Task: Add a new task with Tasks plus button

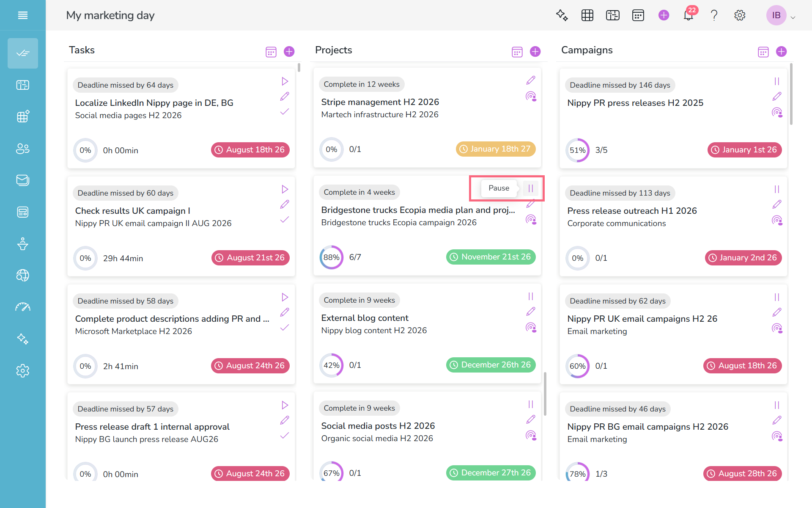Action: click(289, 52)
